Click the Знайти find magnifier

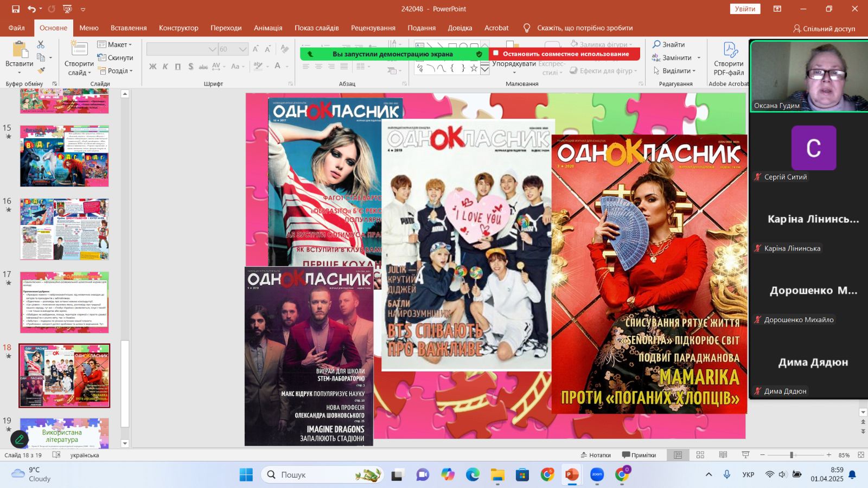pos(668,44)
